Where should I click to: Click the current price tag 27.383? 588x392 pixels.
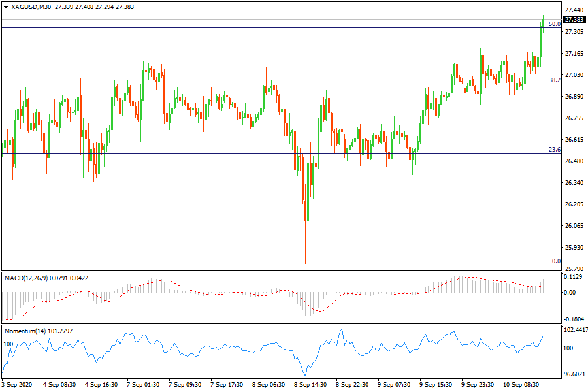(x=573, y=20)
